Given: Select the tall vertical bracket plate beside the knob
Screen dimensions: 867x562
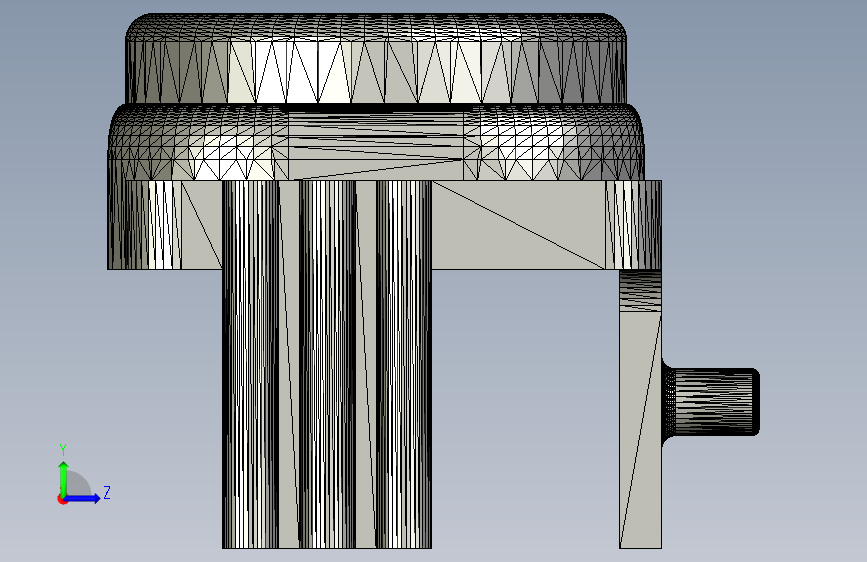Looking at the screenshot, I should (640, 409).
